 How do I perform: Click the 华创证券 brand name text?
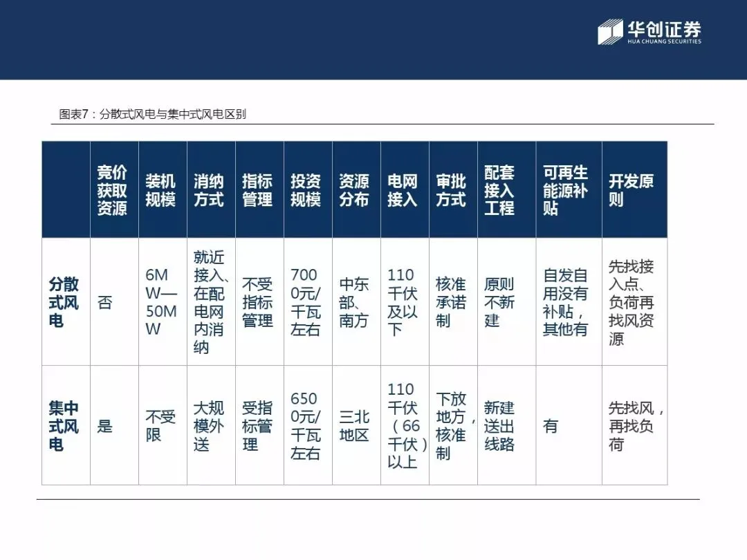point(664,29)
